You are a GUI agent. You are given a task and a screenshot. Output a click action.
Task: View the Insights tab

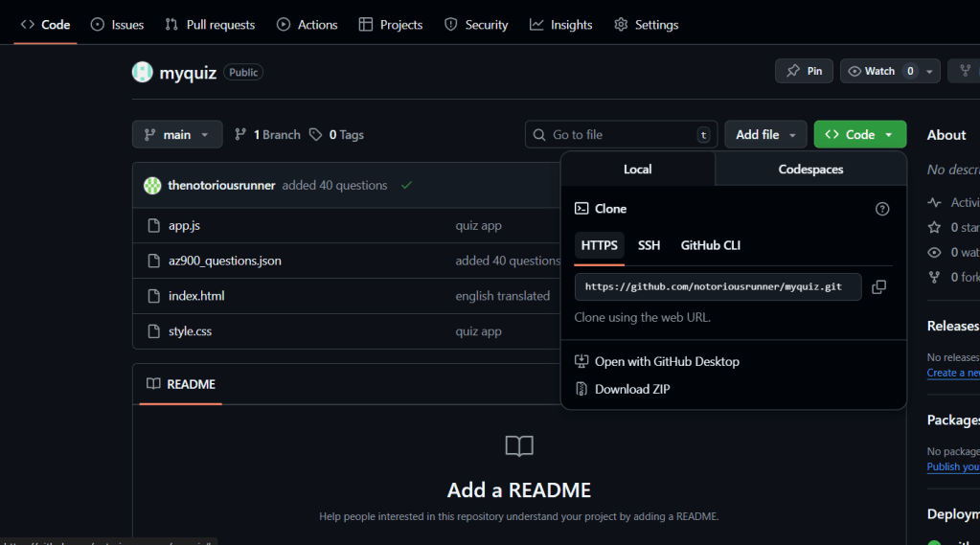560,24
